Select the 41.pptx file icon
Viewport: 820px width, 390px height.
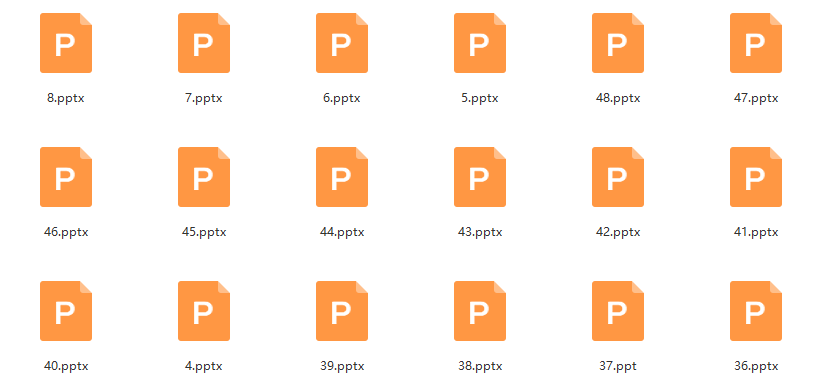(756, 177)
